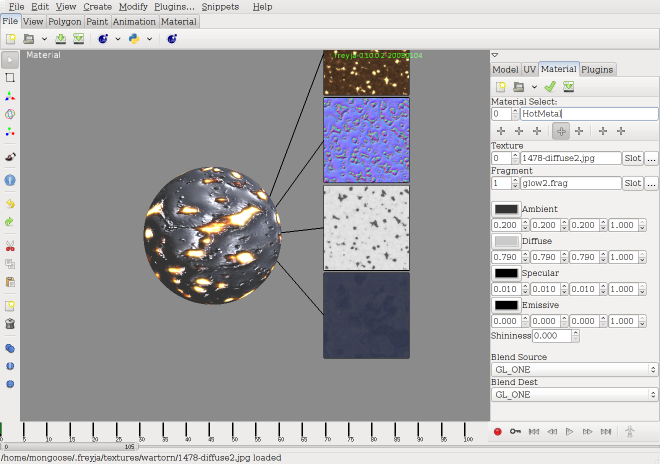The height and width of the screenshot is (464, 660).
Task: Jump to first frame with skip-back button
Action: tap(534, 432)
